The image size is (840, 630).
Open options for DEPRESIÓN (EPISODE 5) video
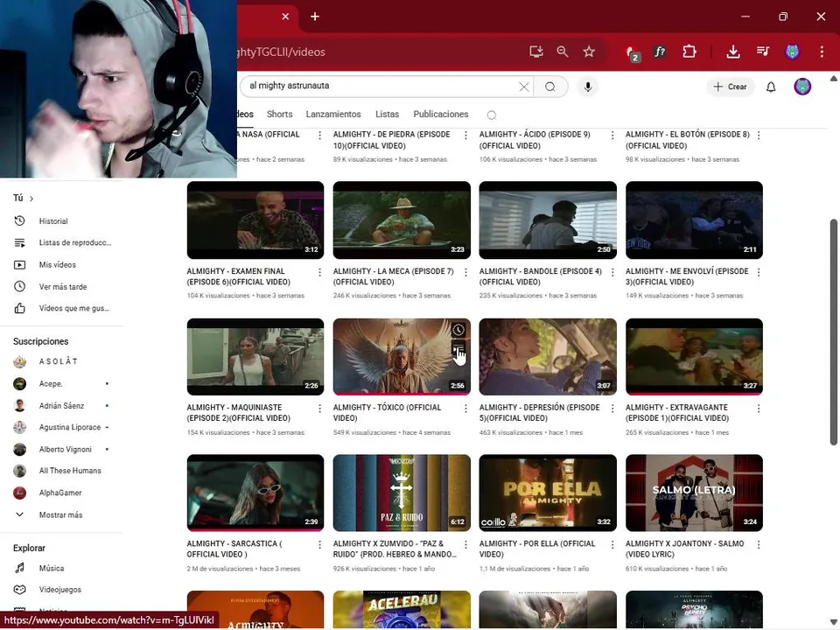click(612, 409)
